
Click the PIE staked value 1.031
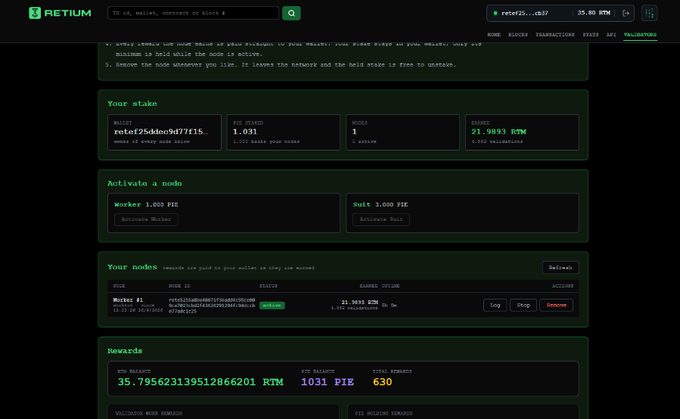click(245, 132)
